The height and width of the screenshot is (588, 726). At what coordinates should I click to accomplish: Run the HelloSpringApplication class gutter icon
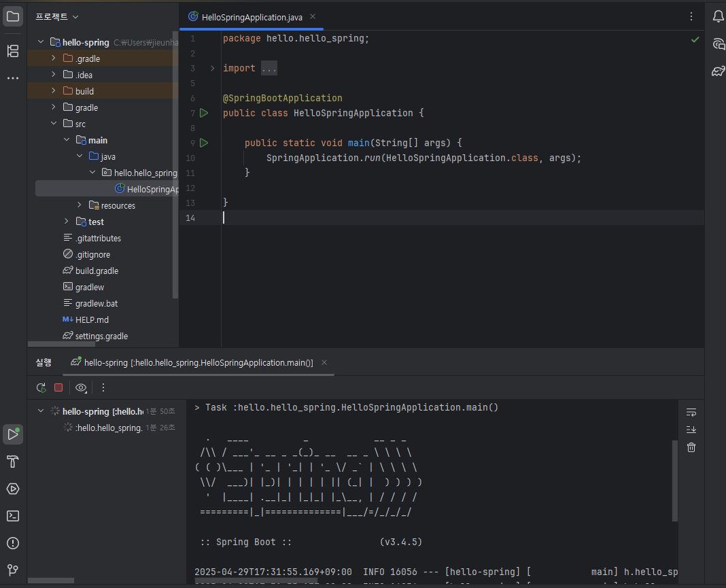(x=204, y=113)
